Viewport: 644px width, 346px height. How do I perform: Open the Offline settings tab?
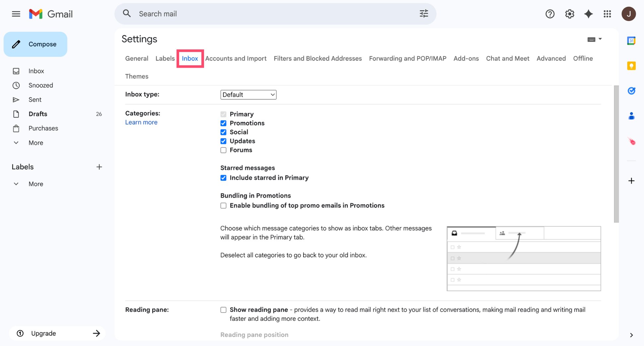(x=583, y=58)
